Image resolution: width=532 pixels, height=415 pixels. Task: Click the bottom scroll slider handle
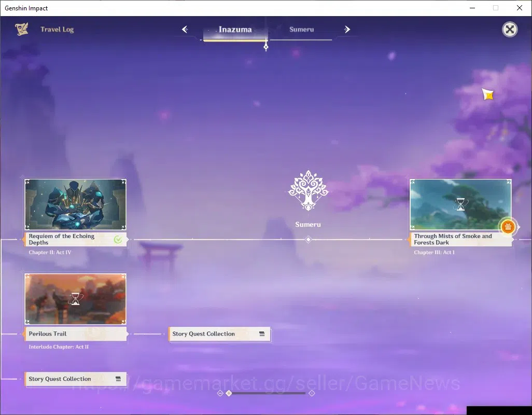coord(229,393)
